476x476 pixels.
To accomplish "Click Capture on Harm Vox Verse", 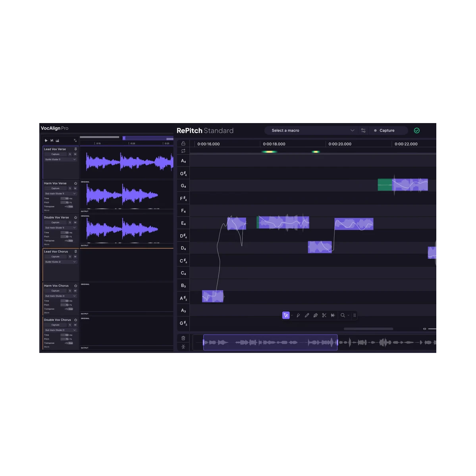I will pos(56,188).
